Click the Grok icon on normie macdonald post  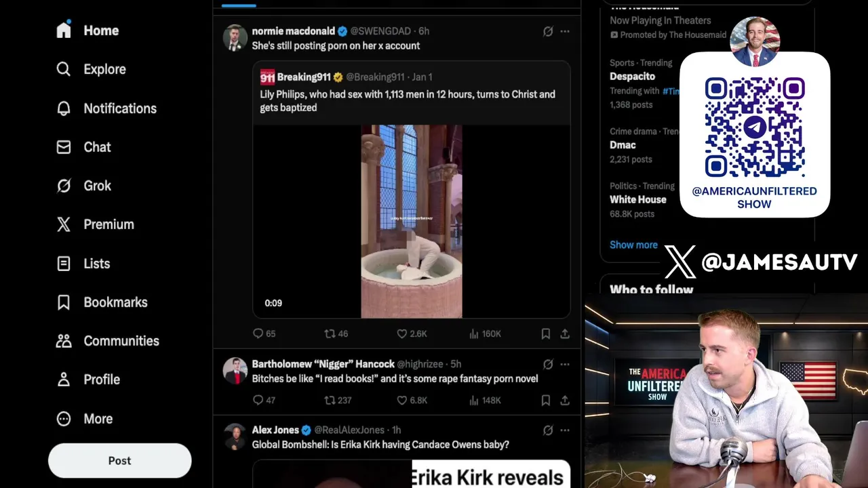pyautogui.click(x=548, y=31)
